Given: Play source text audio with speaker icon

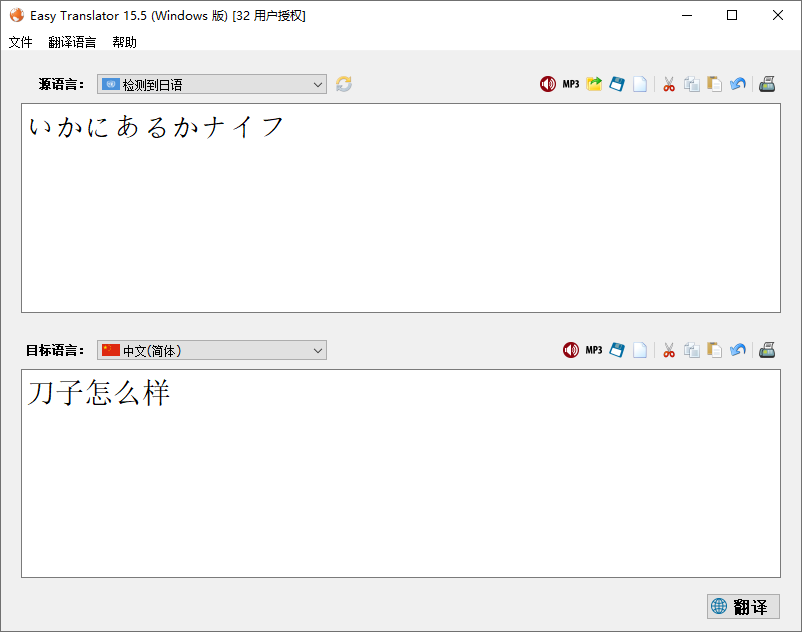Looking at the screenshot, I should coord(547,84).
